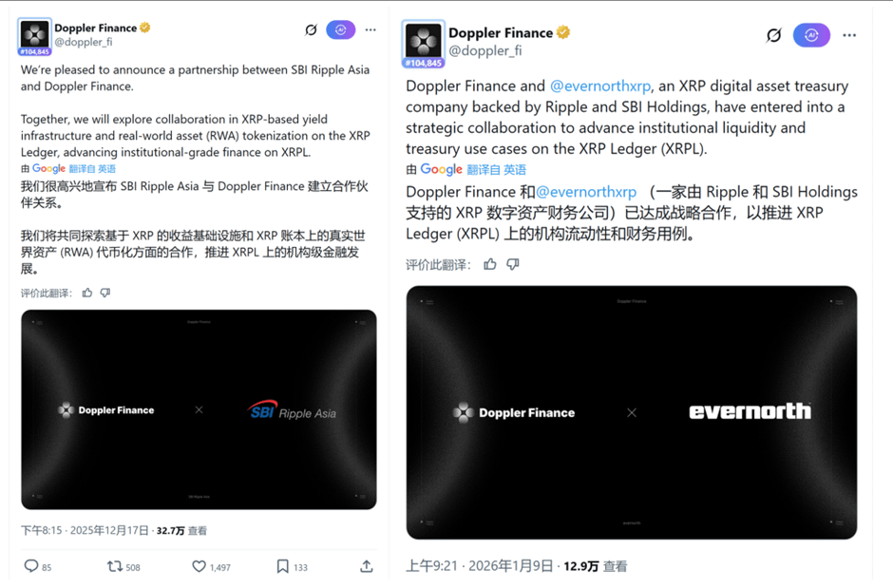Open the more options menu on left tweet
Image resolution: width=893 pixels, height=588 pixels.
(370, 29)
